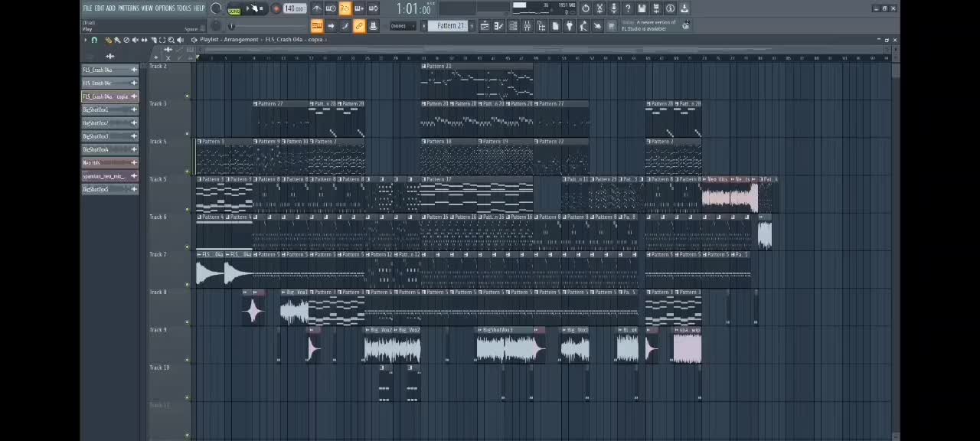Viewport: 980px width, 441px height.
Task: Select BigShotVox4 in the picker list
Action: coord(109,149)
